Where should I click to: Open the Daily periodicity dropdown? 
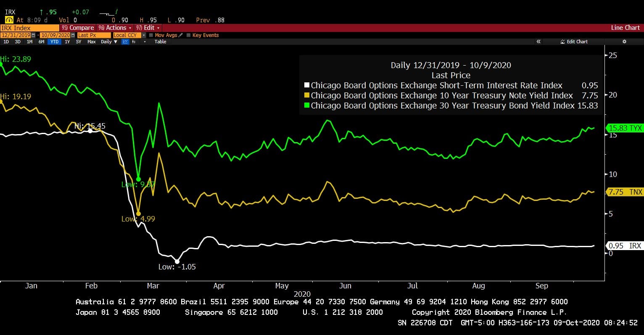tap(109, 42)
